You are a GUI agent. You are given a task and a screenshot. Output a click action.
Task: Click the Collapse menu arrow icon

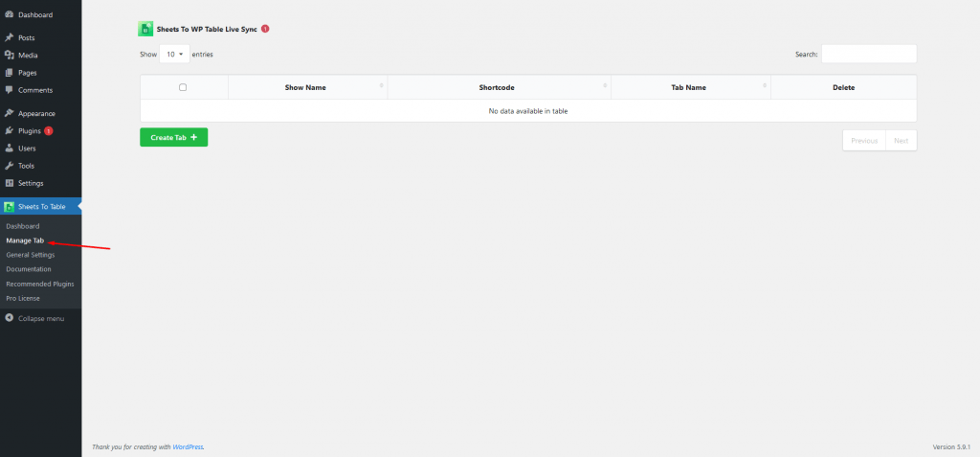pos(9,318)
